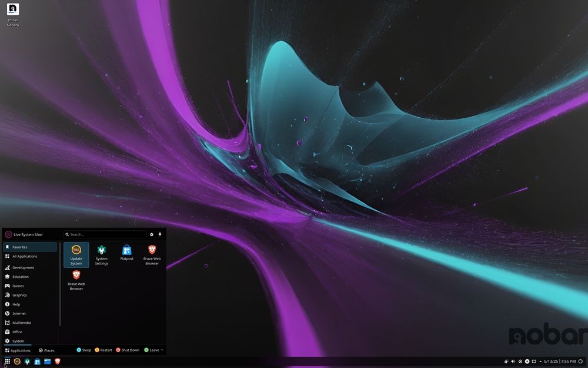The width and height of the screenshot is (588, 368).
Task: Click the Shut Down button
Action: tap(128, 350)
